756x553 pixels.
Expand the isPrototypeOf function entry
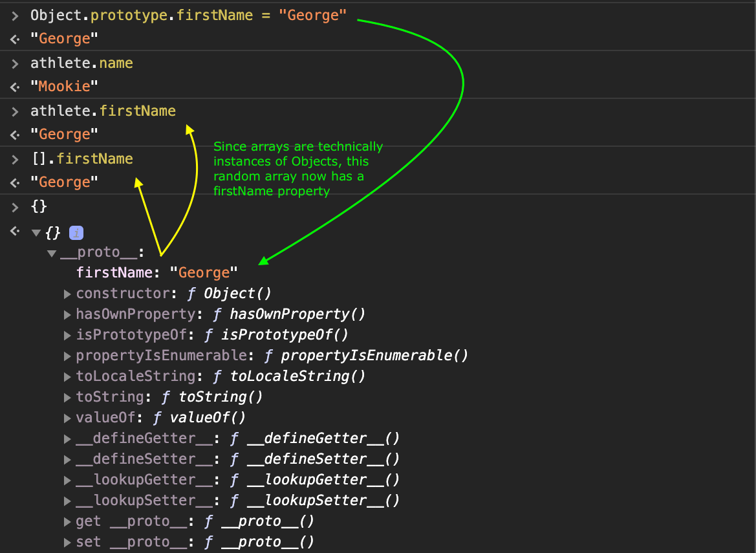67,335
